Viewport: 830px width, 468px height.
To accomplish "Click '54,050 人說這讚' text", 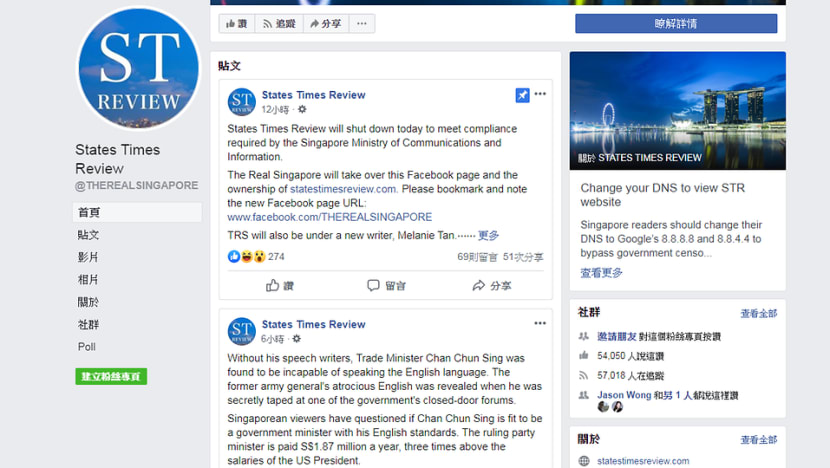I will [630, 356].
